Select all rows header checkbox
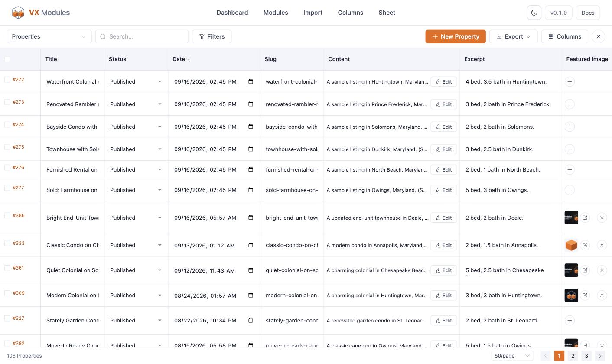Viewport: 612px width, 364px height. tap(7, 59)
